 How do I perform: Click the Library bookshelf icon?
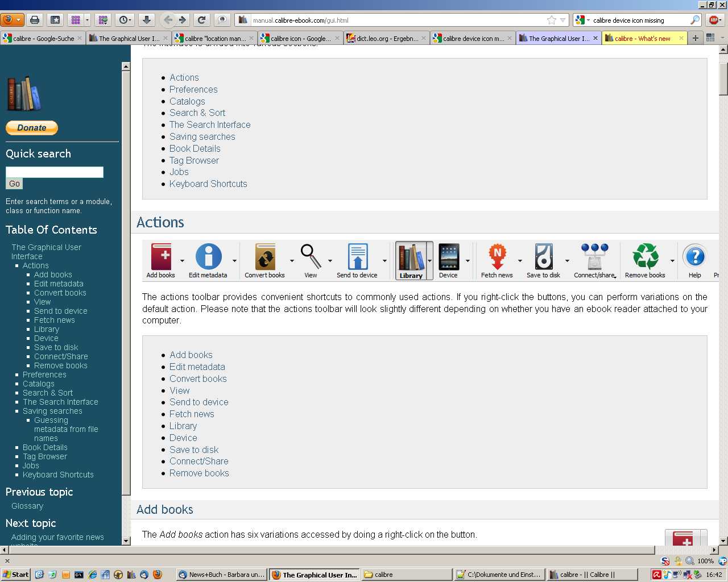point(411,257)
